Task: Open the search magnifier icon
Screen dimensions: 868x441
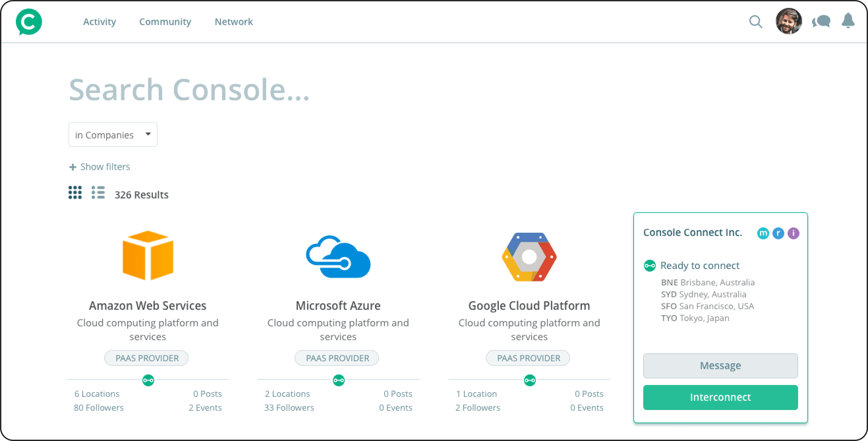Action: pos(755,22)
